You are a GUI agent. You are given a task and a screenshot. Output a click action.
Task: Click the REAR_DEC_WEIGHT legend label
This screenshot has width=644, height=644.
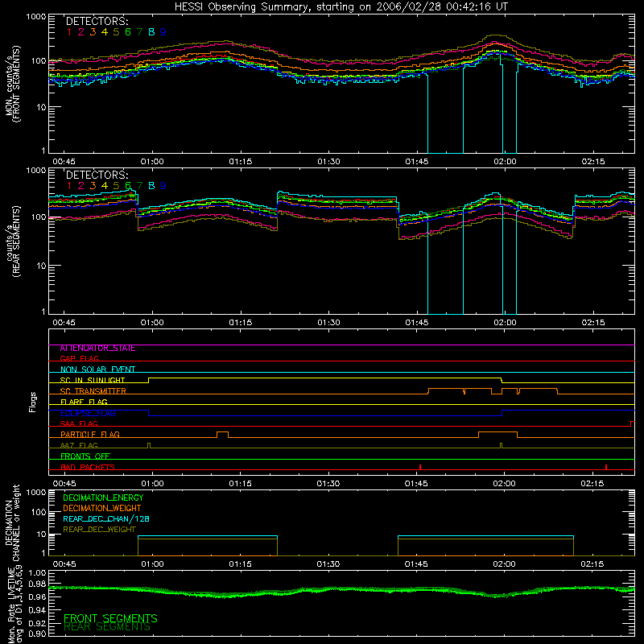pos(99,530)
